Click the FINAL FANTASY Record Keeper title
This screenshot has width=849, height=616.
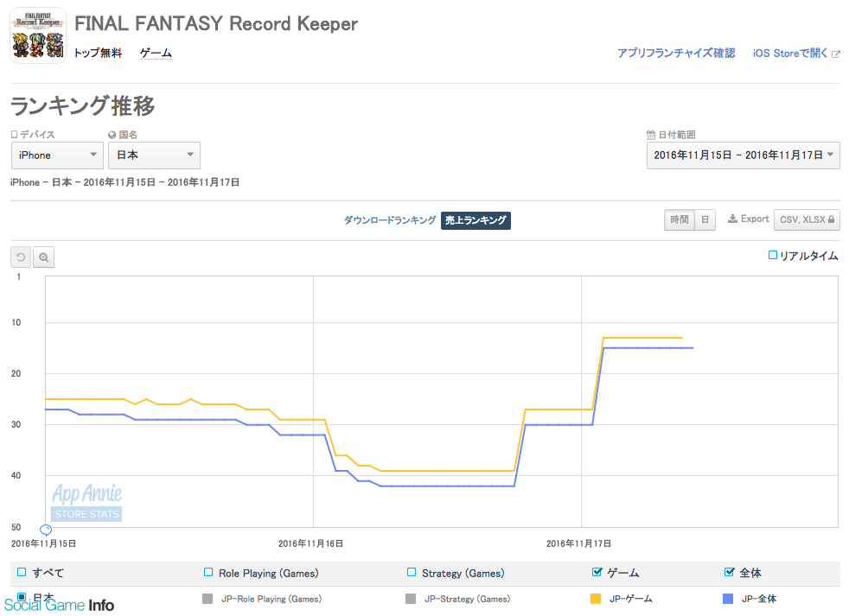pos(216,24)
